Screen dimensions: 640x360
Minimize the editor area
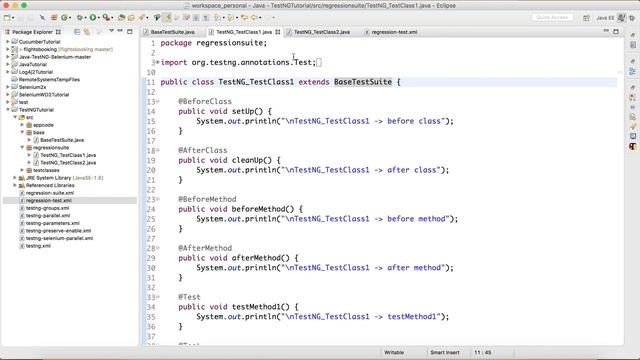point(606,31)
